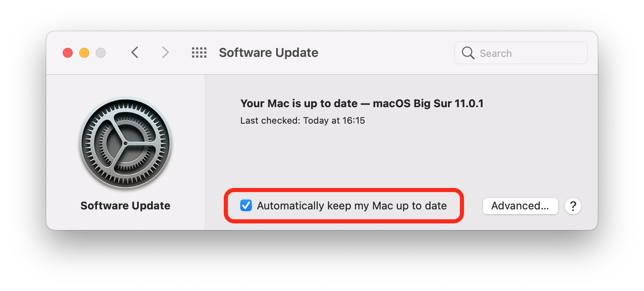This screenshot has width=644, height=291.
Task: Open the Advanced... options
Action: pos(520,206)
